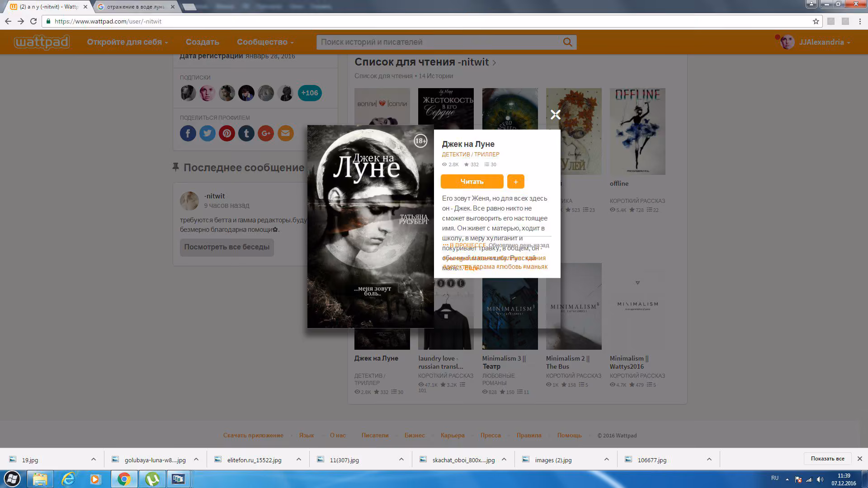Screen dimensions: 868x488
Task: Show the +106 more followed users
Action: [310, 93]
